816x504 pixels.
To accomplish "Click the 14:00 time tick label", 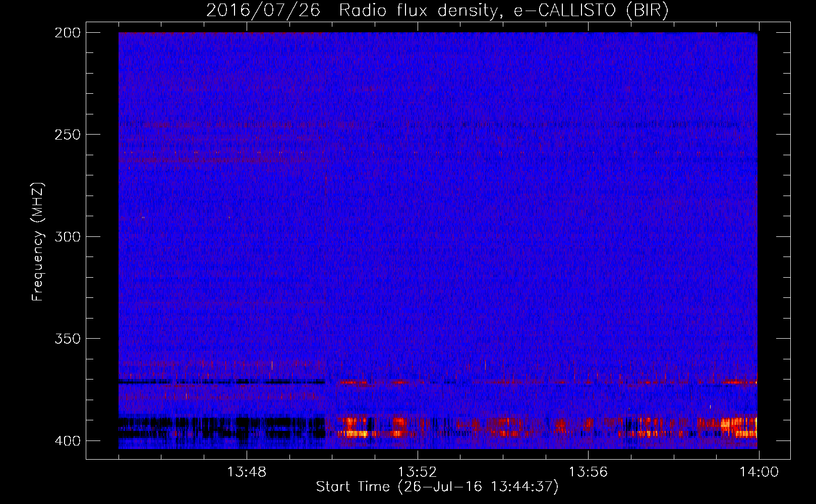I will click(x=759, y=472).
